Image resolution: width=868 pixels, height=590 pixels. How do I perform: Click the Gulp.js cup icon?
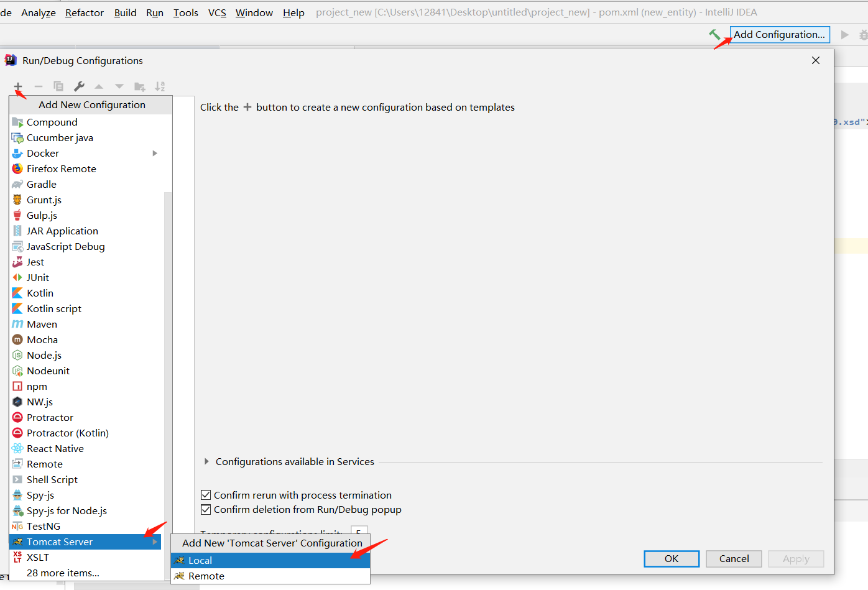(x=17, y=215)
